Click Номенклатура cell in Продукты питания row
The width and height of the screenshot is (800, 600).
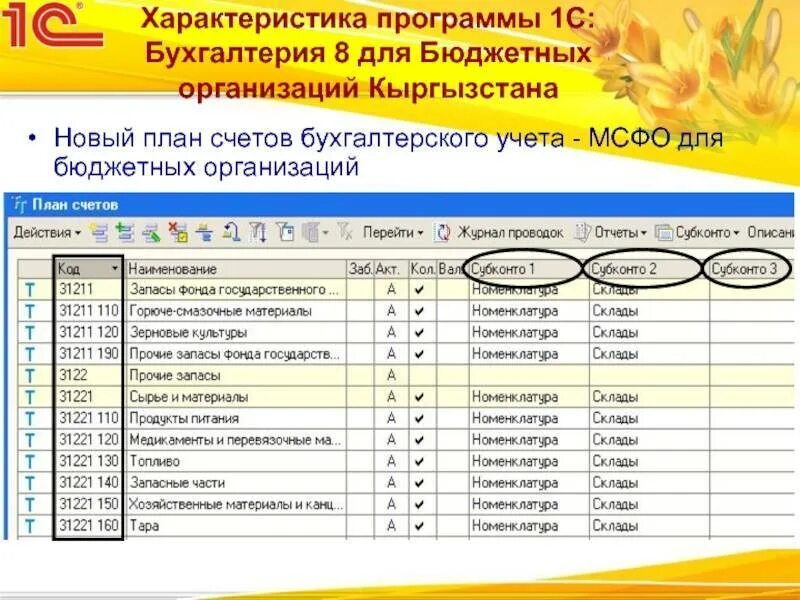[x=529, y=418]
